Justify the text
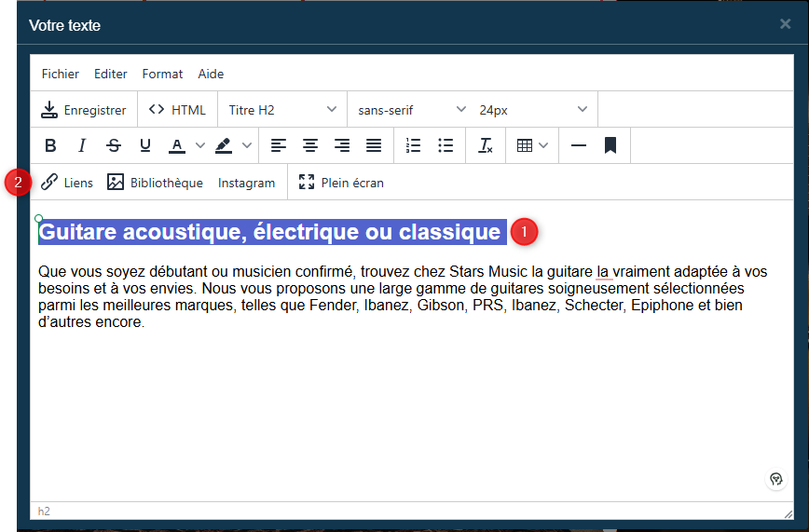The height and width of the screenshot is (532, 809). (374, 145)
